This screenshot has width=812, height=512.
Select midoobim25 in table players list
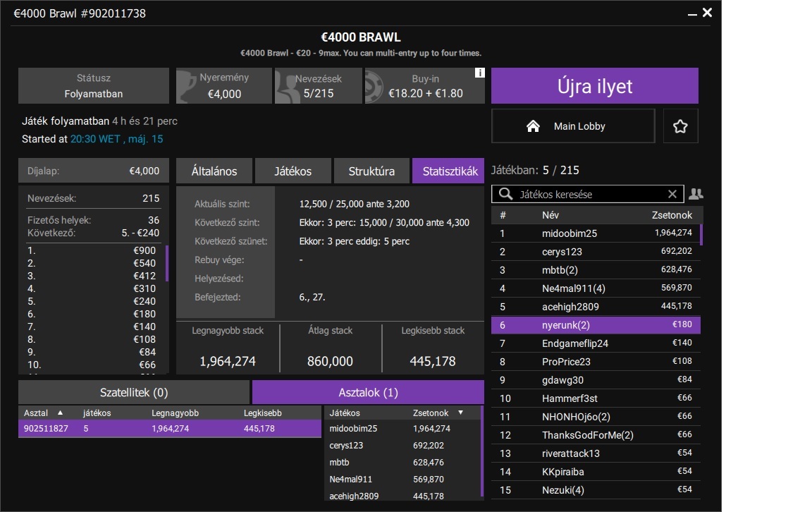pos(402,429)
